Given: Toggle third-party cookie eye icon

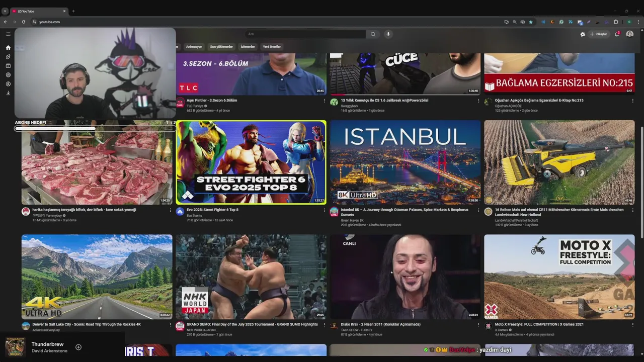Looking at the screenshot, I should pos(522,22).
